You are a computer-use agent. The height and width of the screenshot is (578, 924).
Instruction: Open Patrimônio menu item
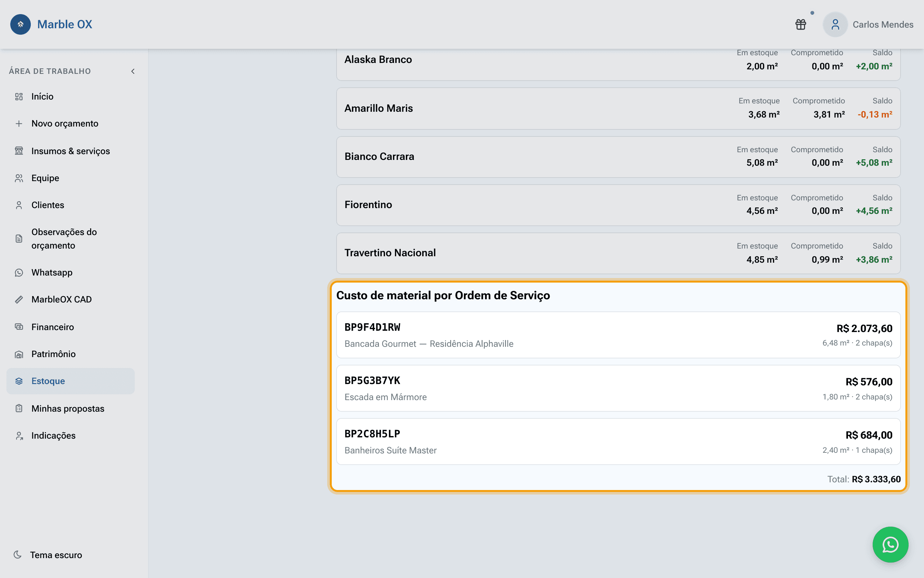tap(71, 355)
